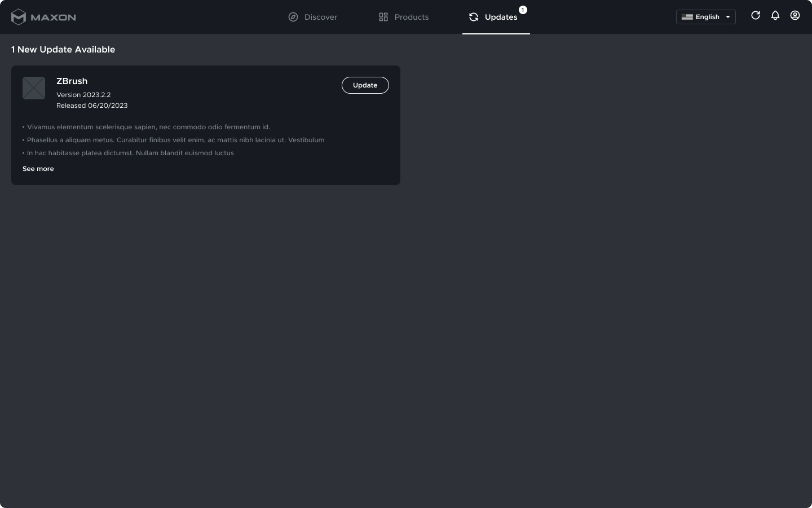Click the Released 06/20/2023 date

(x=92, y=106)
